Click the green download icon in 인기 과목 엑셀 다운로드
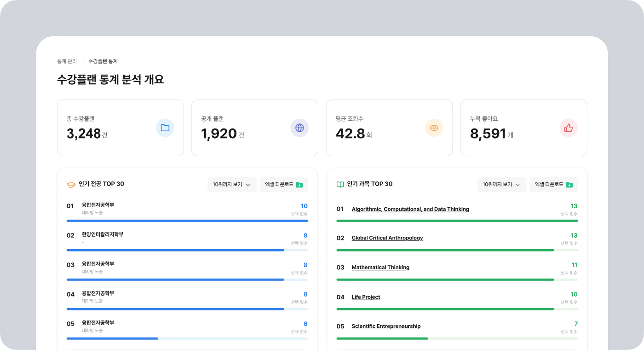The width and height of the screenshot is (644, 350). click(569, 185)
